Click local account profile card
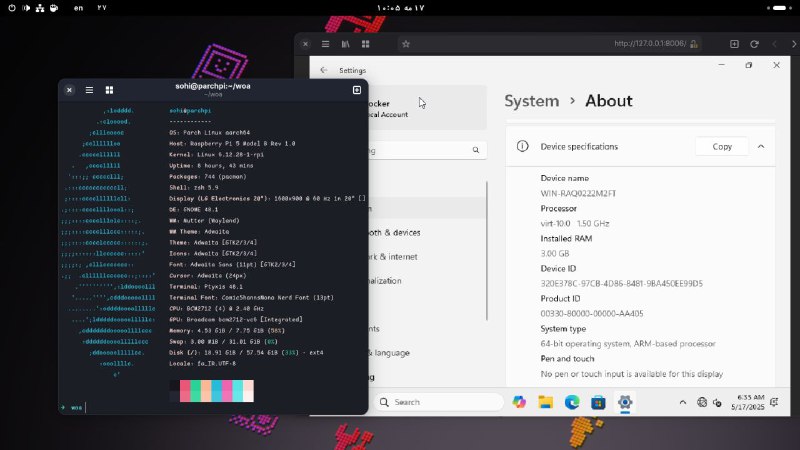Screen dimensions: 800x450 (426, 109)
